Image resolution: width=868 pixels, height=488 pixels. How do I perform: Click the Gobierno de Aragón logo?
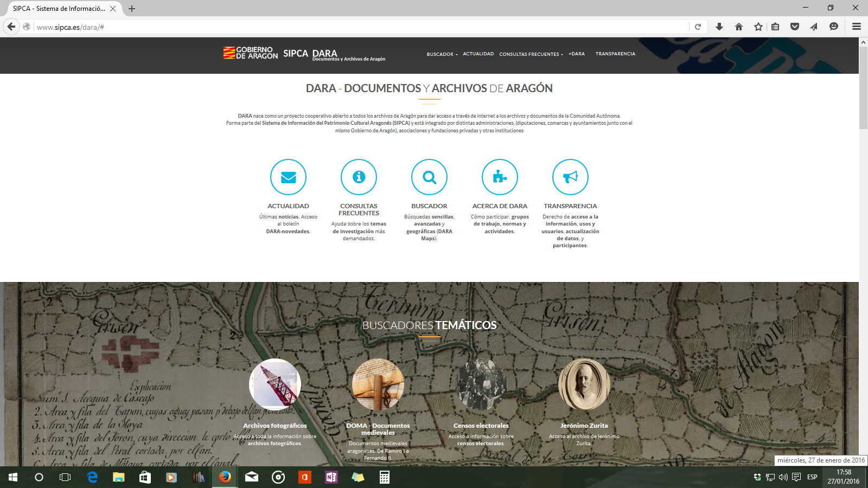251,53
